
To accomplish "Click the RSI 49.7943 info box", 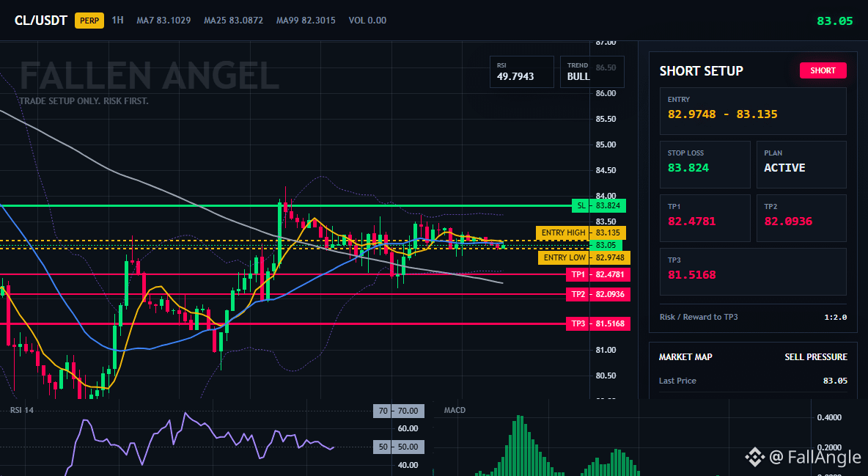I will click(x=521, y=71).
